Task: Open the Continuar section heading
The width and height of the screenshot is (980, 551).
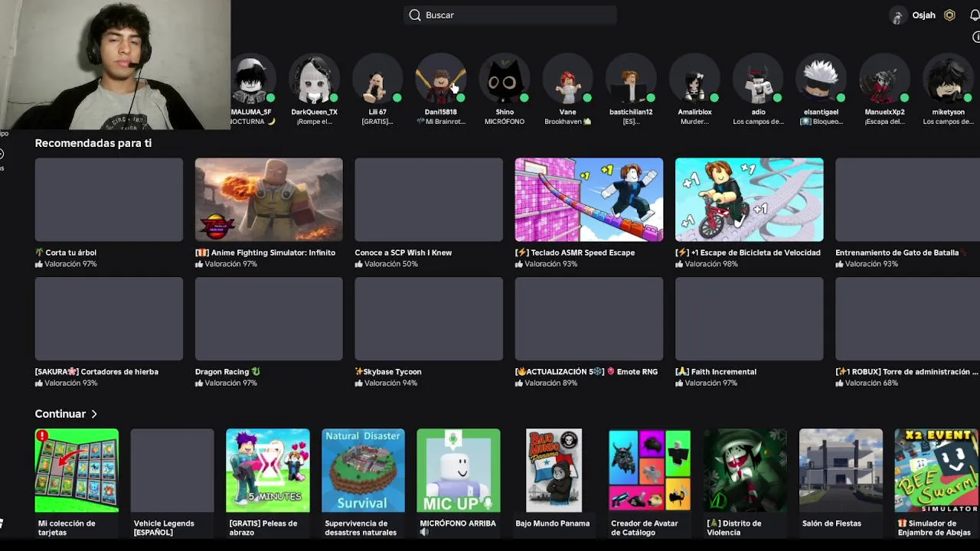Action: click(60, 414)
